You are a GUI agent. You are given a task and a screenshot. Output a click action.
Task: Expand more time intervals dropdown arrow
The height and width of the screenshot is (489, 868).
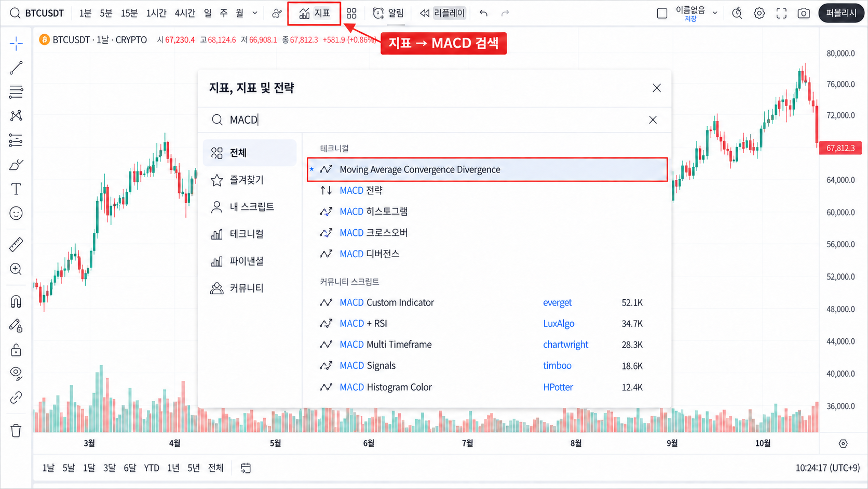[255, 13]
